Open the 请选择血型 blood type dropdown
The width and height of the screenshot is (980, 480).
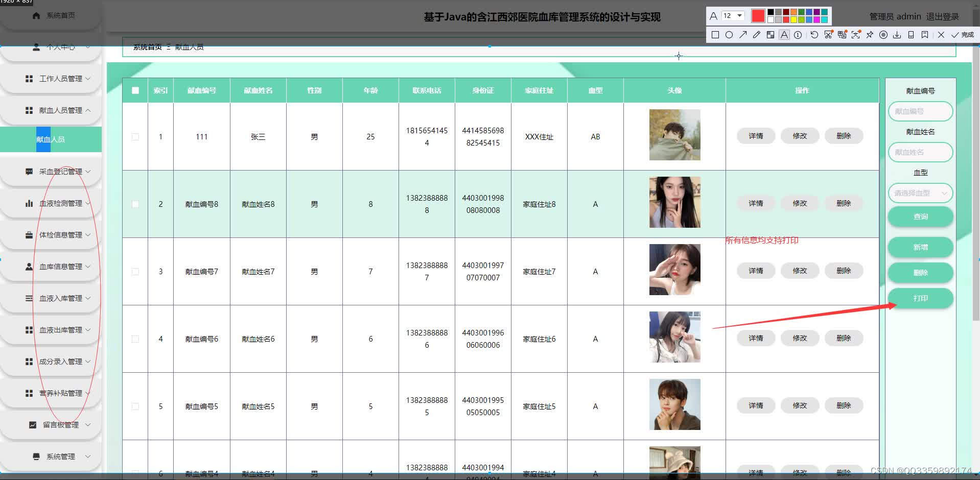coord(920,193)
